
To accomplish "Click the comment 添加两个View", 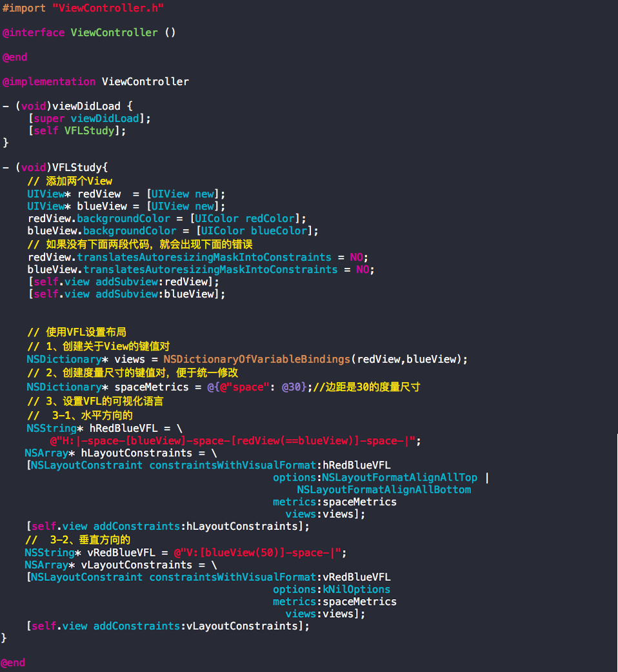I will coord(70,181).
